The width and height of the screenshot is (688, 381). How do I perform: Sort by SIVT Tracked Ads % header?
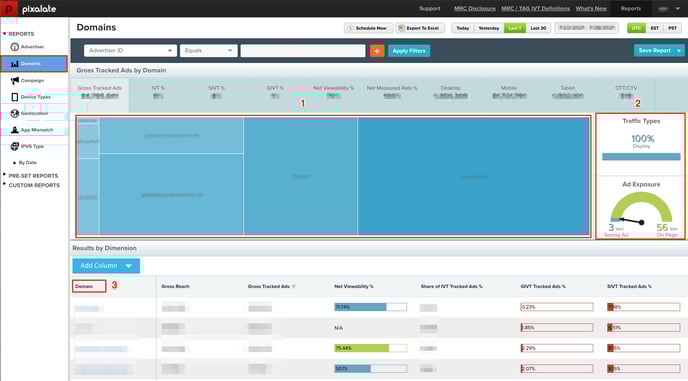point(629,287)
